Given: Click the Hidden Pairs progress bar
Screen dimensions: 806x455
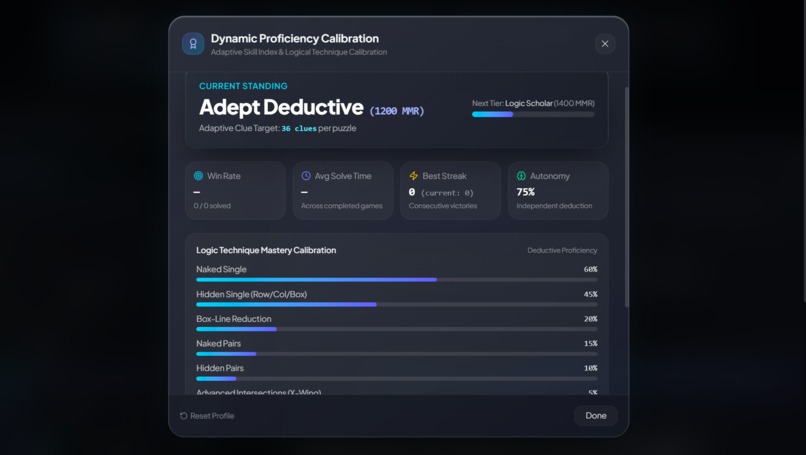Looking at the screenshot, I should [x=396, y=378].
